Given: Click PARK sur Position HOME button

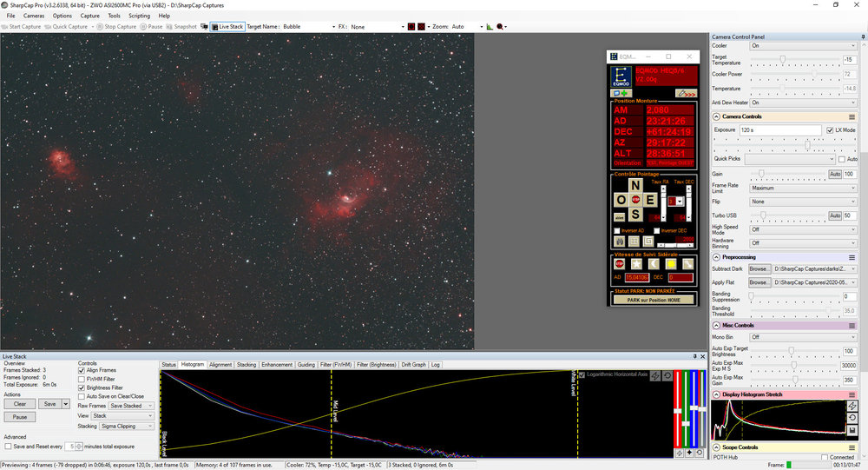Looking at the screenshot, I should pos(654,300).
